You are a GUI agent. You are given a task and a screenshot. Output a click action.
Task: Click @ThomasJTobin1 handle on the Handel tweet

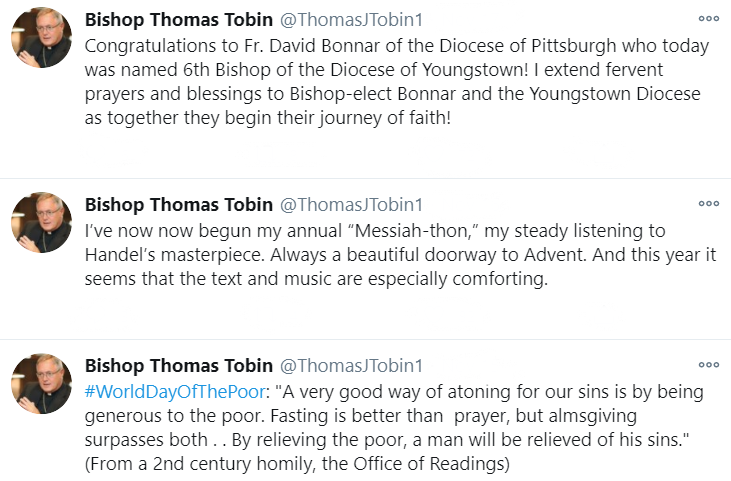pos(351,205)
